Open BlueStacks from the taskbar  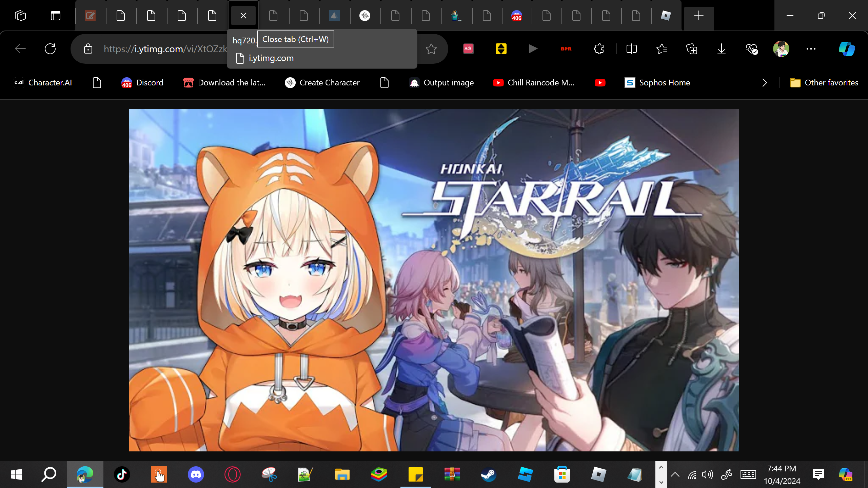[379, 474]
